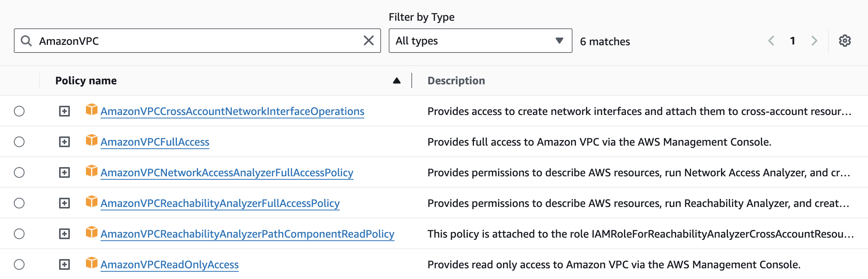Viewport: 868px width, 279px height.
Task: Click description starting 'This policy is attached to the role'
Action: (640, 234)
